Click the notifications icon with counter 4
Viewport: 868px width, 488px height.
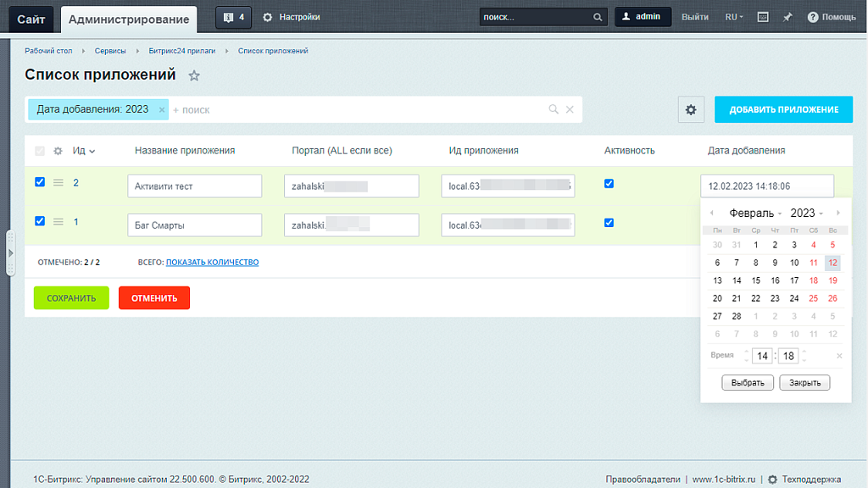point(233,17)
